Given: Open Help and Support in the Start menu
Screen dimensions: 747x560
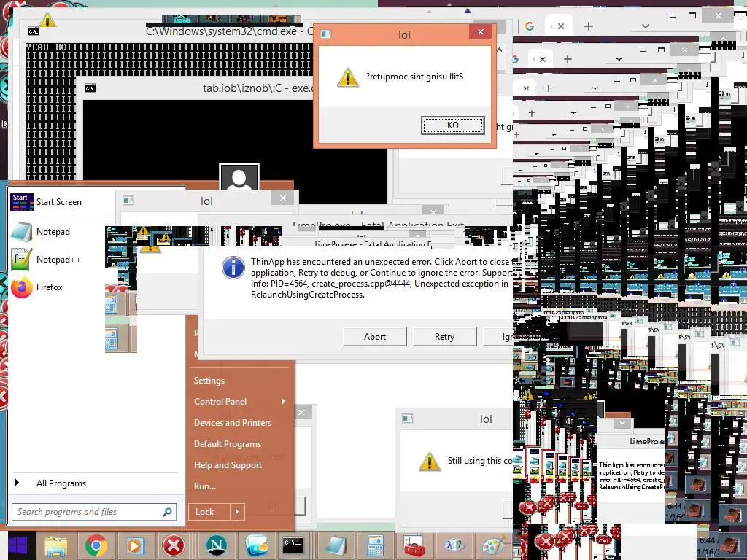Looking at the screenshot, I should coord(228,464).
